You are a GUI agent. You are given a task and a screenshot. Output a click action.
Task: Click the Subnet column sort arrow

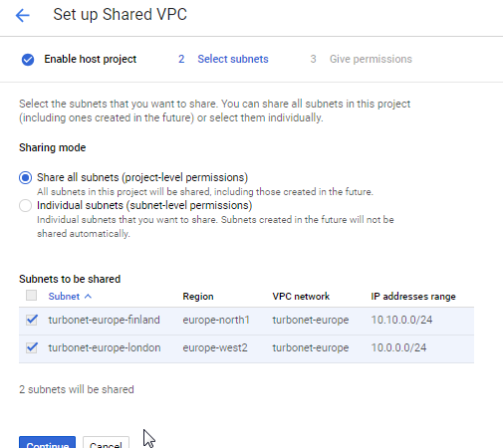88,297
